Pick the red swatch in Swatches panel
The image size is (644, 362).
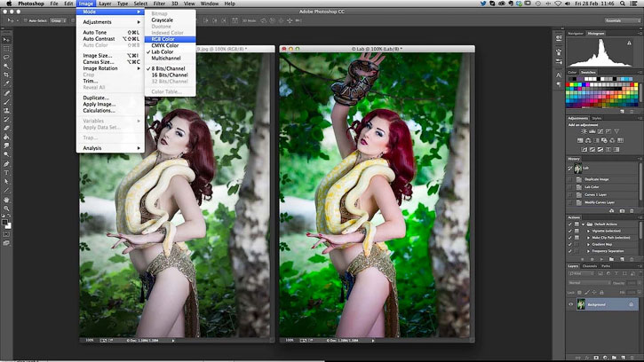(x=568, y=84)
